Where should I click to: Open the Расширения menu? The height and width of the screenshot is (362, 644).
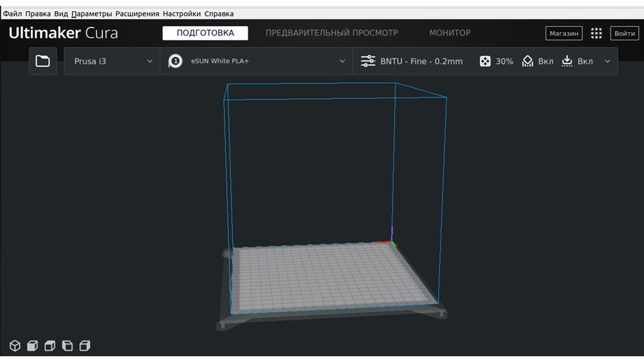pos(137,13)
